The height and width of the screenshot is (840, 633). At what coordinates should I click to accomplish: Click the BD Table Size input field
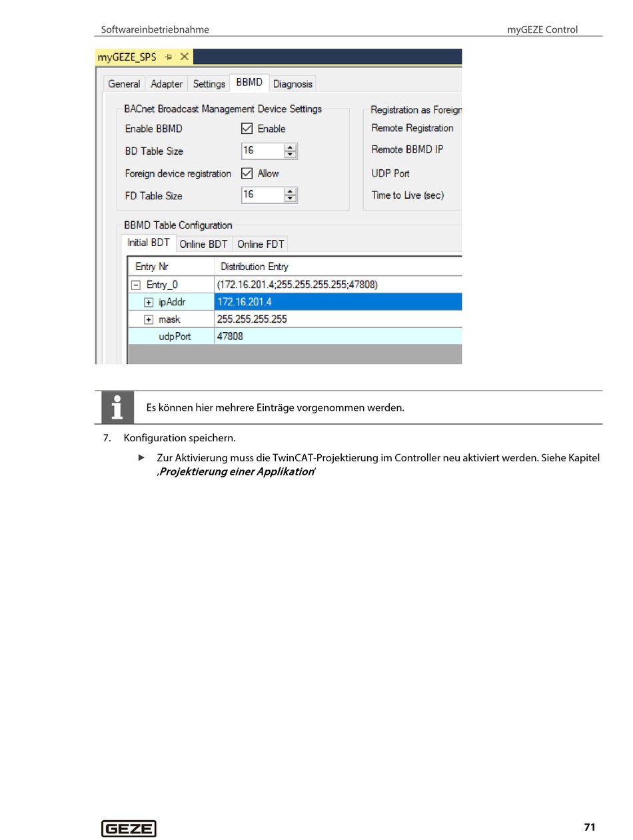[x=263, y=151]
